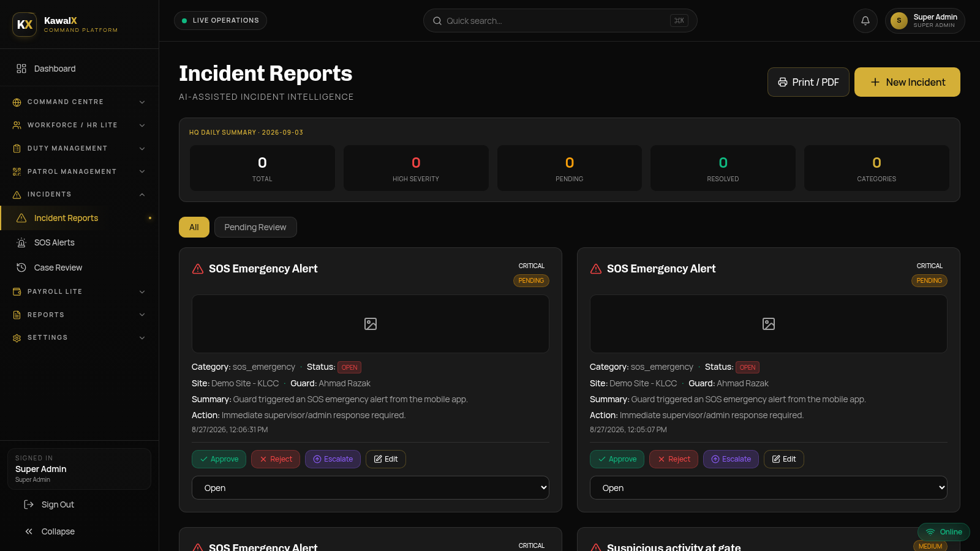This screenshot has width=980, height=551.
Task: Open Incident Reports in the sidebar
Action: pos(79,218)
